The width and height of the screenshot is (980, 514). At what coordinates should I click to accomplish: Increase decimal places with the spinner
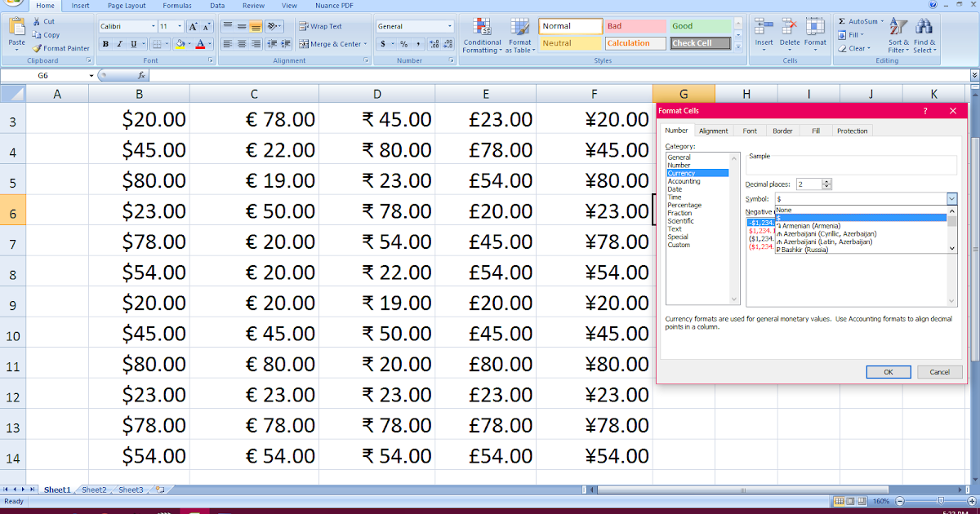(x=826, y=182)
